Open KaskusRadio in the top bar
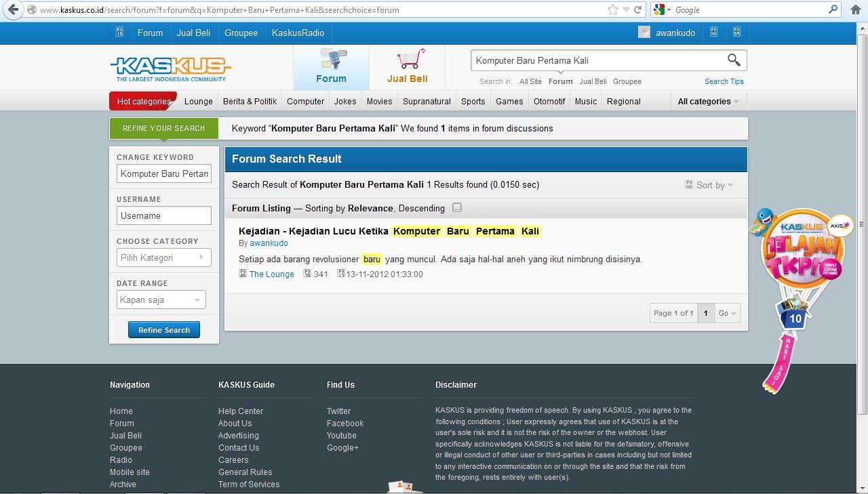This screenshot has height=494, width=868. click(298, 33)
